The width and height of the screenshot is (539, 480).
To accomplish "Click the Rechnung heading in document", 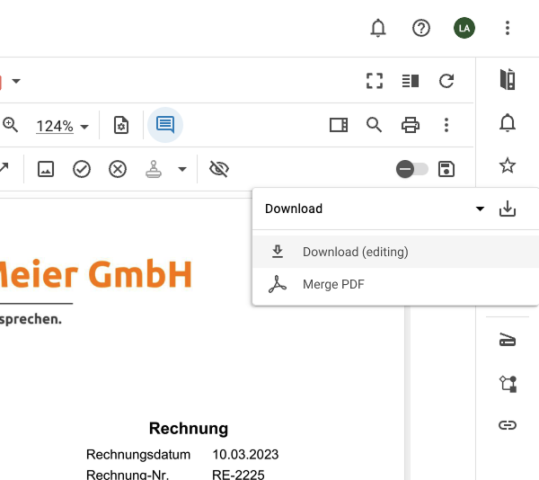I will [x=188, y=428].
